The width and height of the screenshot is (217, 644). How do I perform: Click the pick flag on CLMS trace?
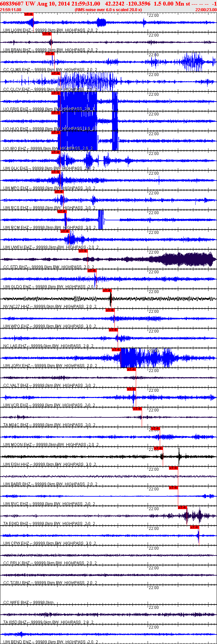pos(50,54)
